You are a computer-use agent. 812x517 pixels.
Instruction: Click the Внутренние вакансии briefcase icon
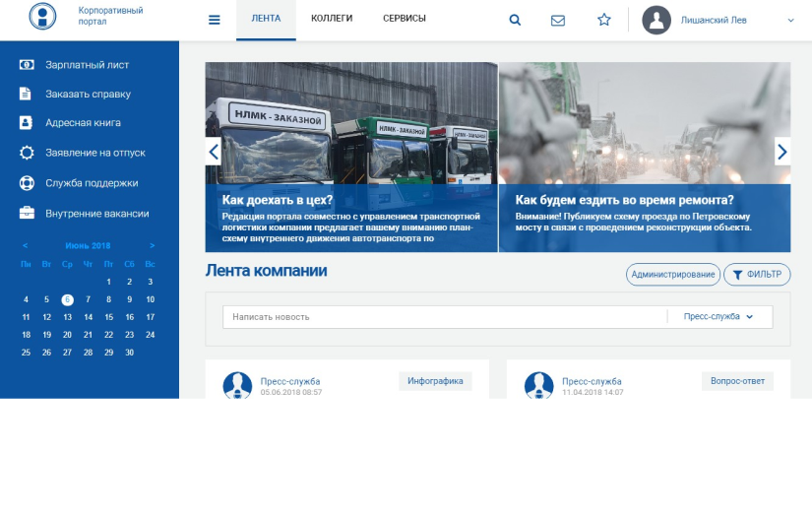tap(27, 213)
